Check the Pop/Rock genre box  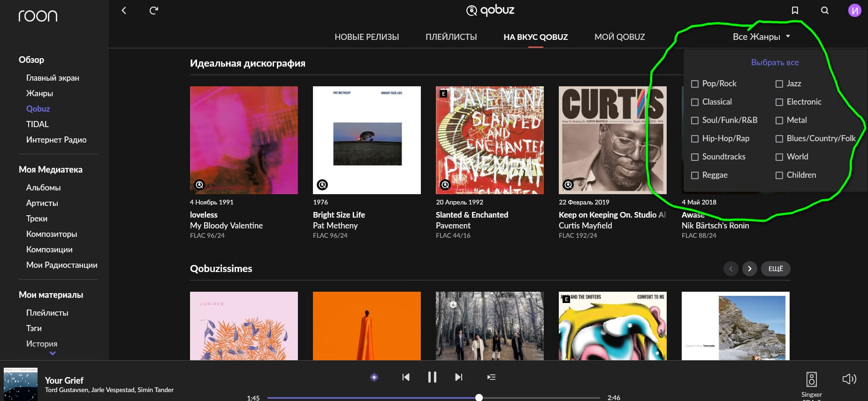point(695,84)
